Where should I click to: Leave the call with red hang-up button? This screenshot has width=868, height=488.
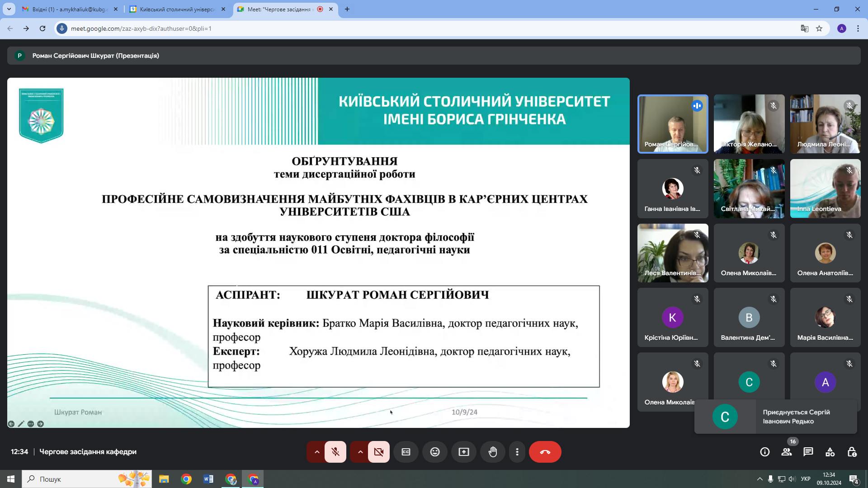coord(545,451)
